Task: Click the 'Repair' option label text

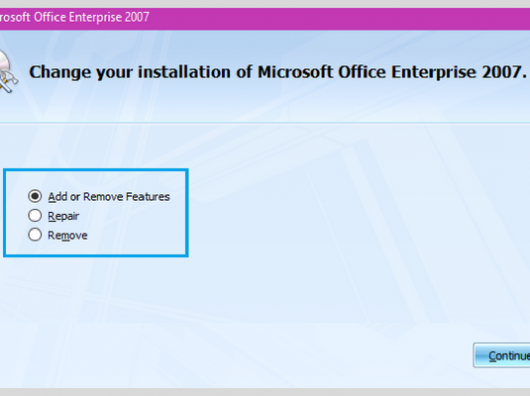Action: [x=63, y=216]
